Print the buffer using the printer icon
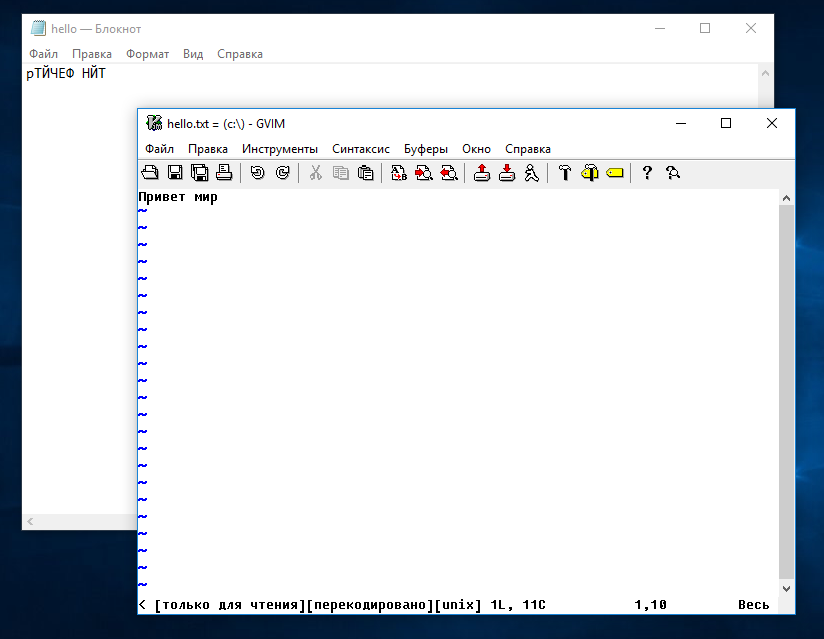Image resolution: width=824 pixels, height=639 pixels. click(x=224, y=172)
